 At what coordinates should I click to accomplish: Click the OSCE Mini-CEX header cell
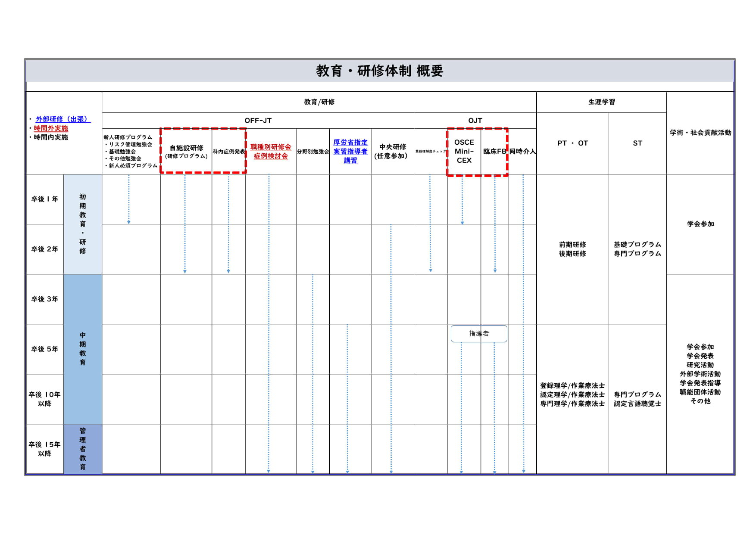pos(464,152)
